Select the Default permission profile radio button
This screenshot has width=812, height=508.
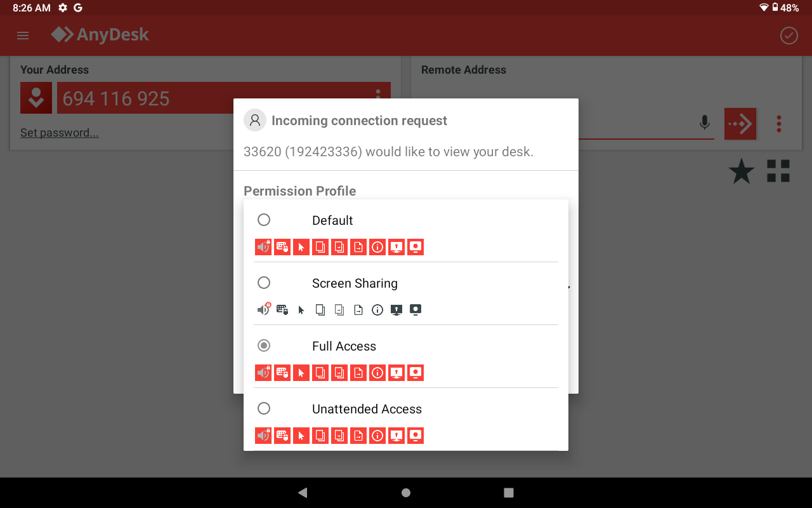(264, 220)
